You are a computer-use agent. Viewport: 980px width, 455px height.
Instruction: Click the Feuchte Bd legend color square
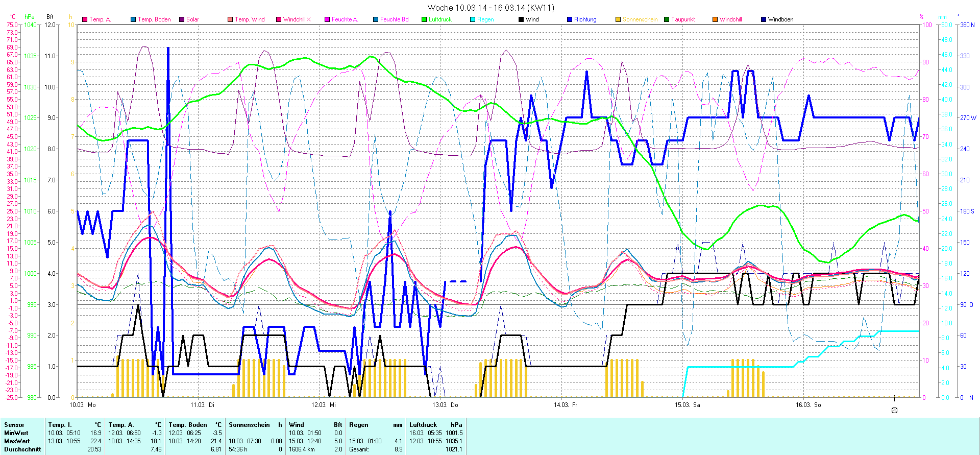point(376,19)
